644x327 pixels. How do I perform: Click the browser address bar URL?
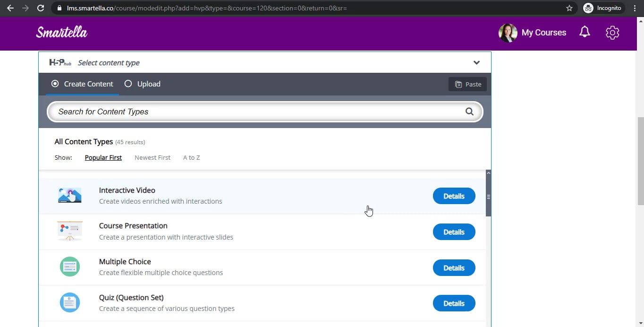(x=207, y=8)
